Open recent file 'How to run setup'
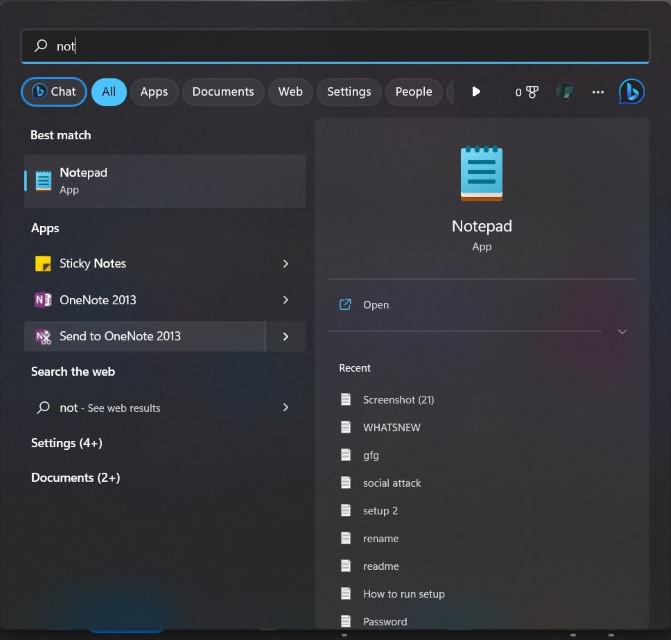The width and height of the screenshot is (671, 640). tap(404, 594)
